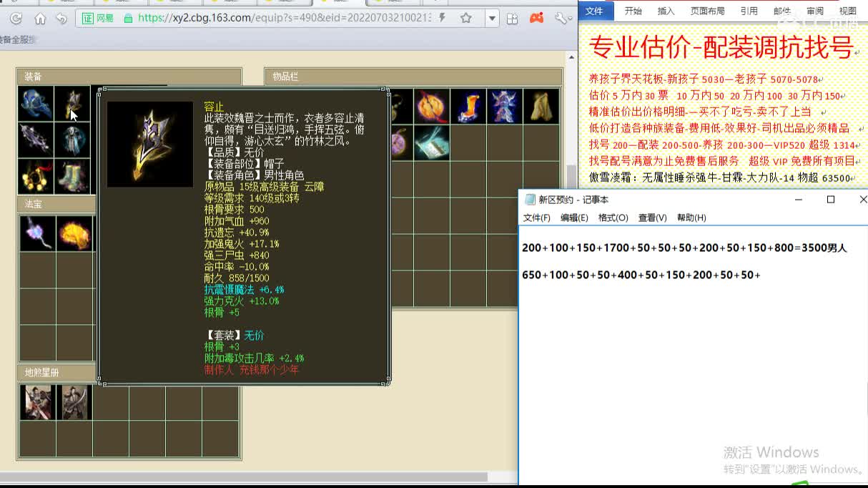Open Notepad 编辑(E) menu
The height and width of the screenshot is (488, 868).
[x=574, y=218]
